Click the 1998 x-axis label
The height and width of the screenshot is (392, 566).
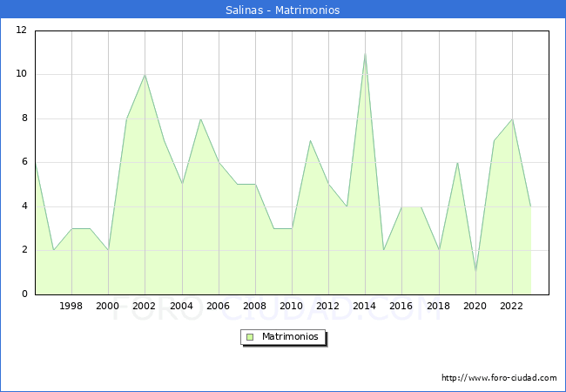pos(71,306)
